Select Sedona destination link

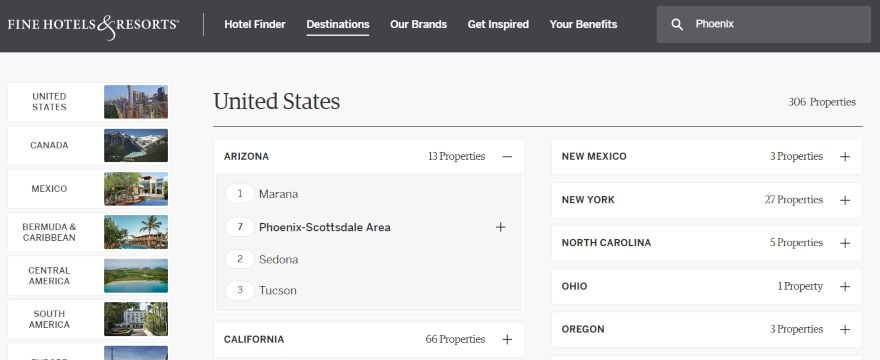tap(278, 259)
